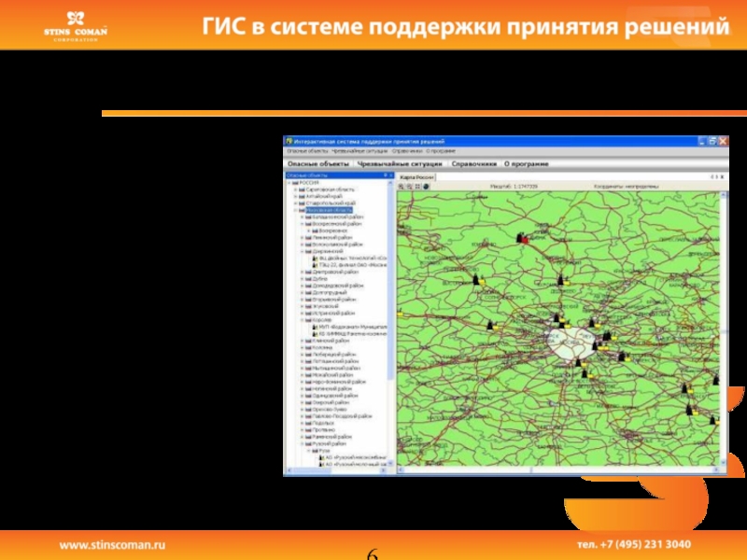The height and width of the screenshot is (560, 747).
Task: Open the small Чрезвычайные ситуации menu
Action: click(359, 151)
